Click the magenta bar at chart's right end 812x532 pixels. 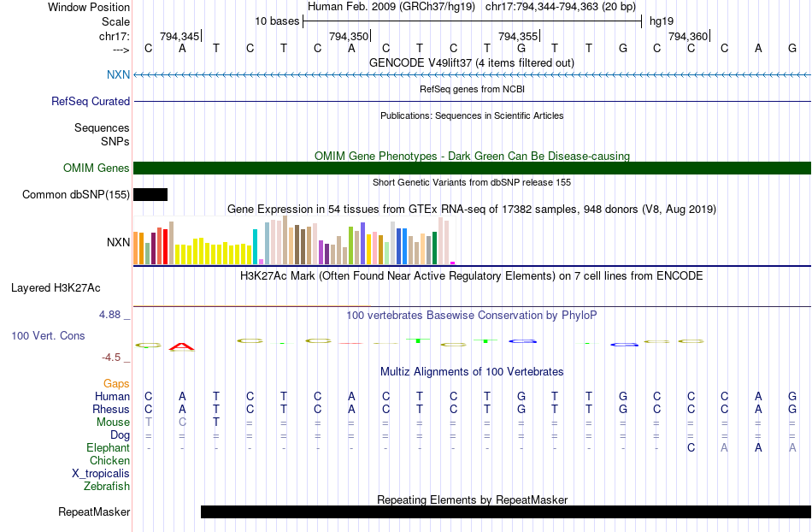tap(453, 263)
